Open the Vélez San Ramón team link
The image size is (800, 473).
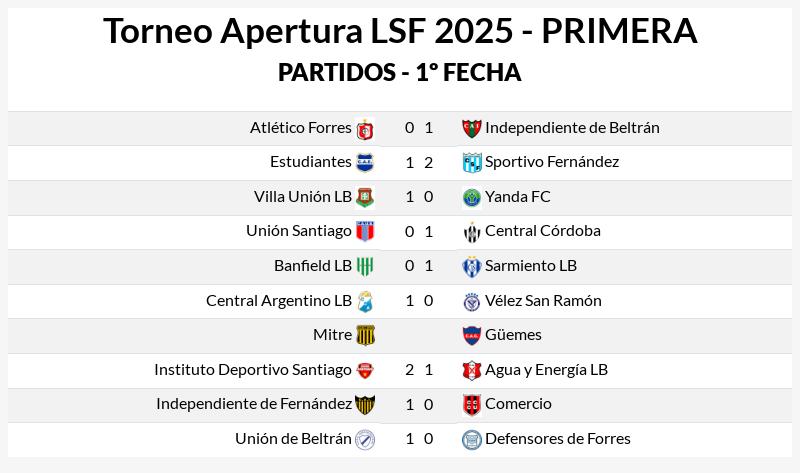click(x=543, y=301)
